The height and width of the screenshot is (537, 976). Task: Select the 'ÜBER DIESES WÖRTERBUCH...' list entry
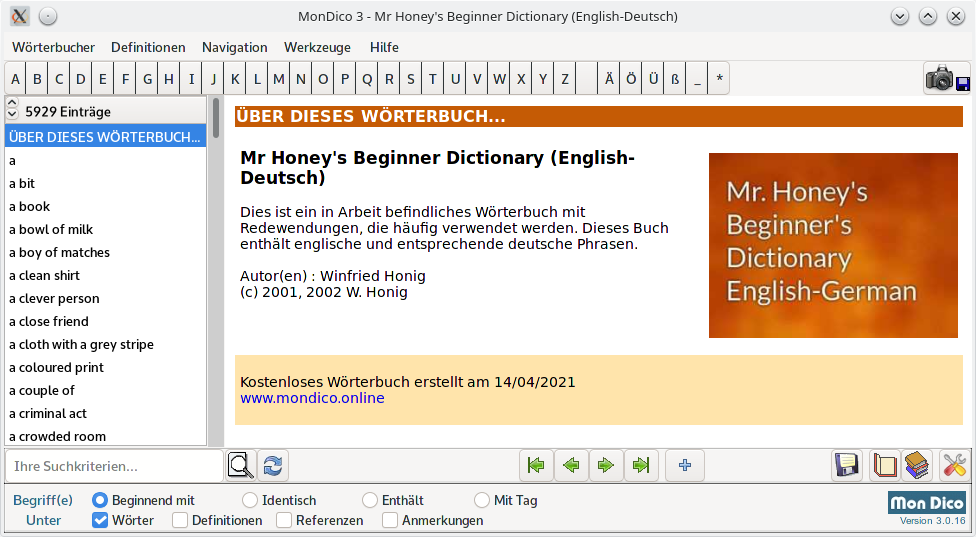pos(105,137)
